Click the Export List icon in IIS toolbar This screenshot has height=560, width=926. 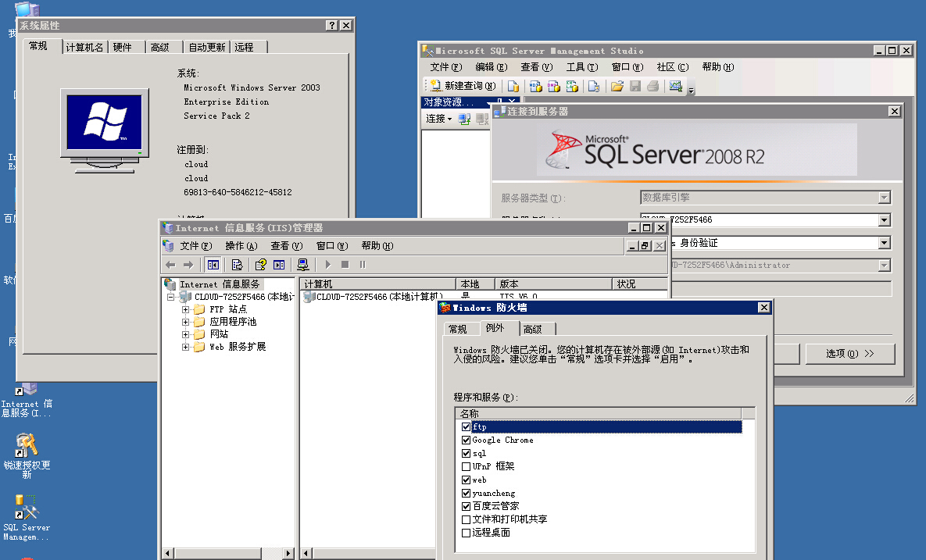[237, 265]
